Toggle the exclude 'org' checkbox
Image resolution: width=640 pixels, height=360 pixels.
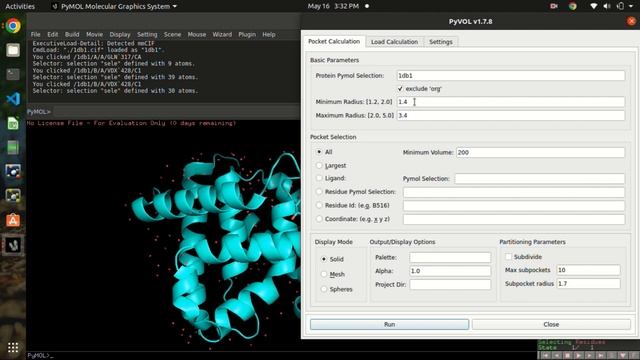tap(400, 89)
